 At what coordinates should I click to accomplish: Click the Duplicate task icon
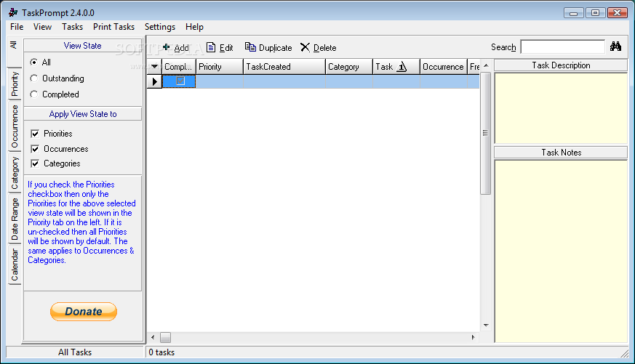250,47
